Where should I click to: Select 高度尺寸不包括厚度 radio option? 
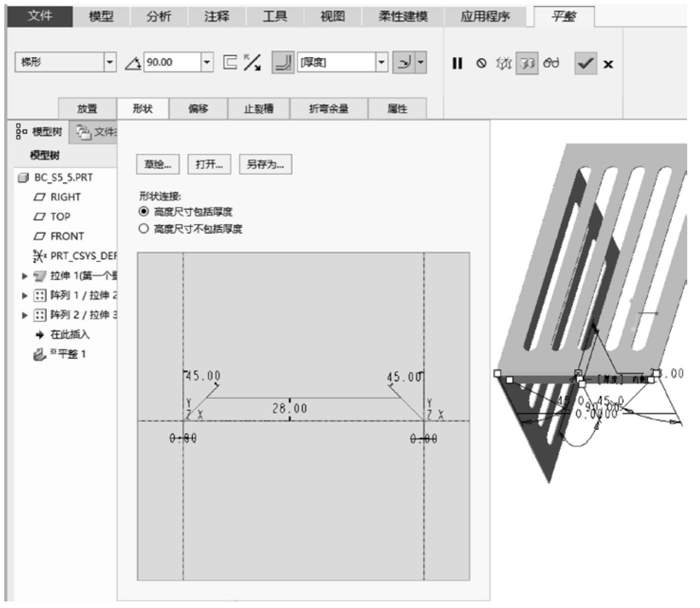[143, 229]
